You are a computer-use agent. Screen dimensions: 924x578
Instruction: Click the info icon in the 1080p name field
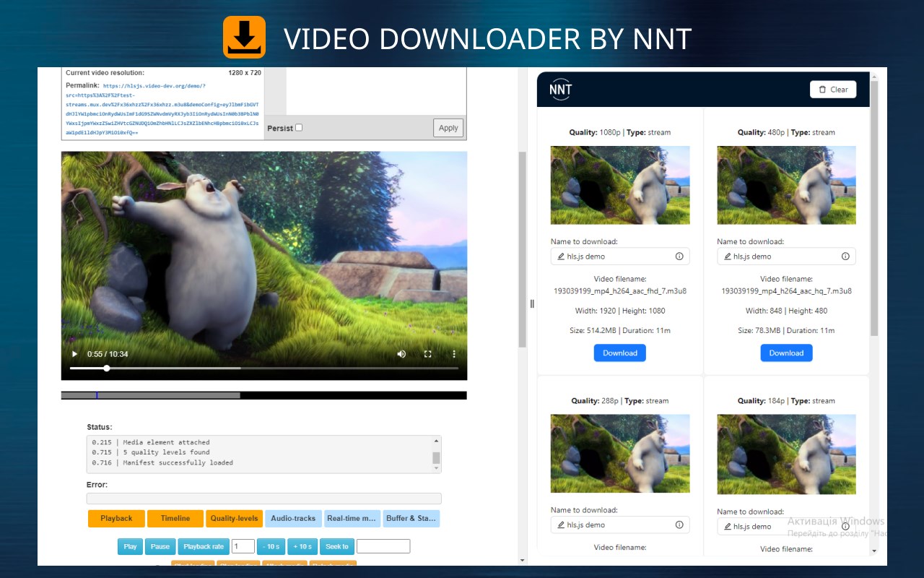(679, 256)
